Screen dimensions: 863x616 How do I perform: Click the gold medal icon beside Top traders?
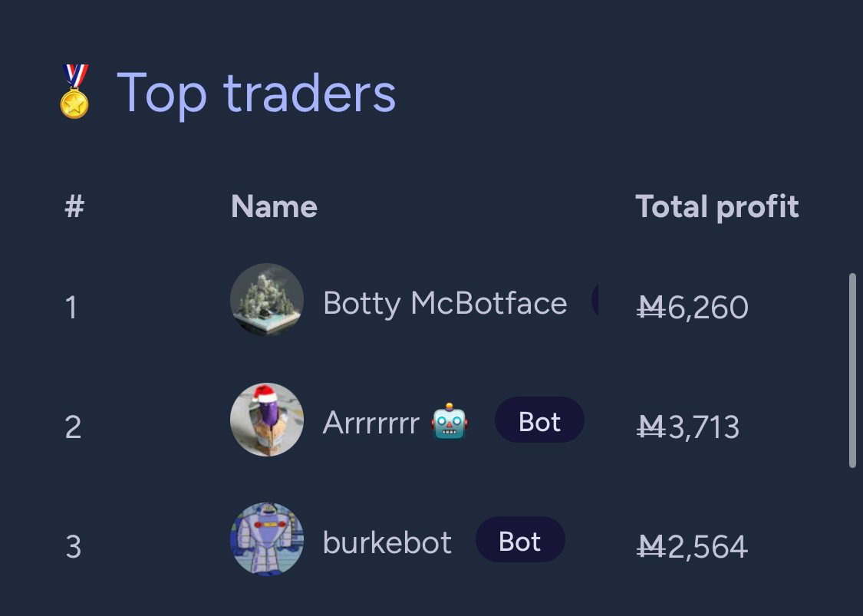click(74, 91)
